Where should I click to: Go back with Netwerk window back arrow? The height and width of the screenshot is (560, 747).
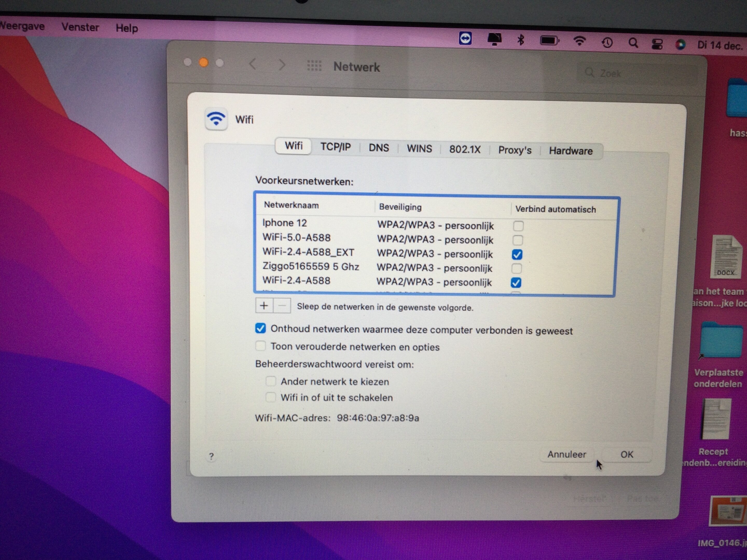coord(253,64)
